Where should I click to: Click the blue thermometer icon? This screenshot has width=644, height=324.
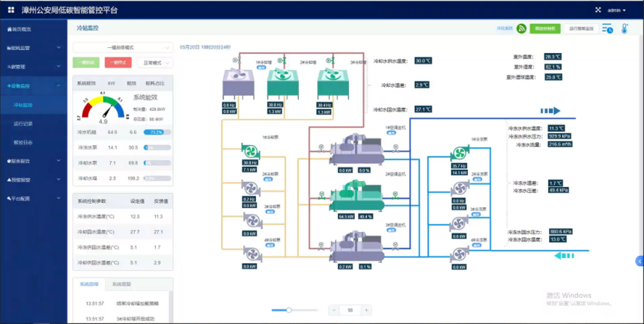625,28
